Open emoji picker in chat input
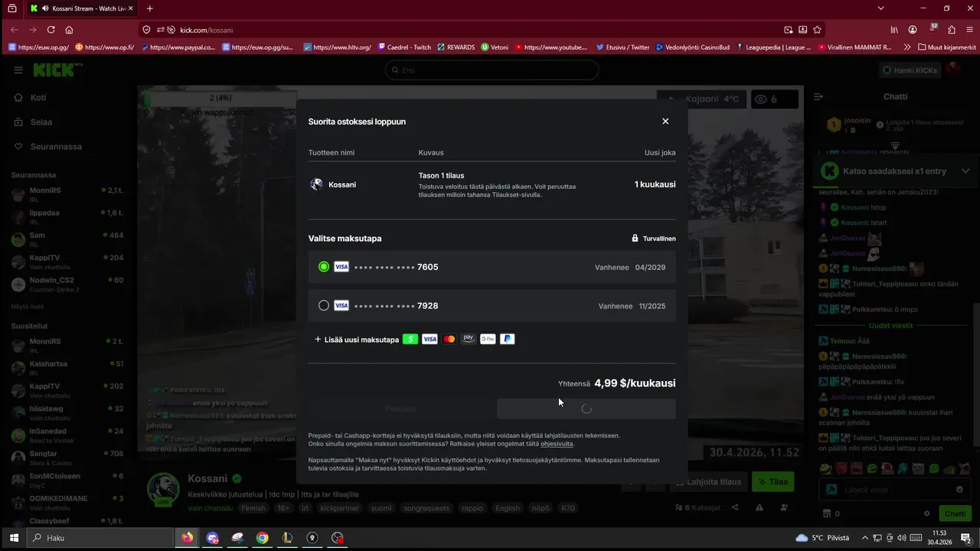The width and height of the screenshot is (980, 551). tap(959, 490)
